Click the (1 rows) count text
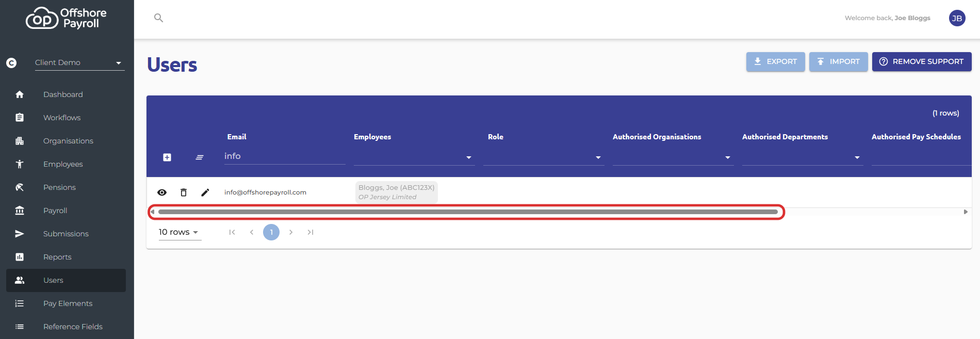980x339 pixels. [945, 113]
